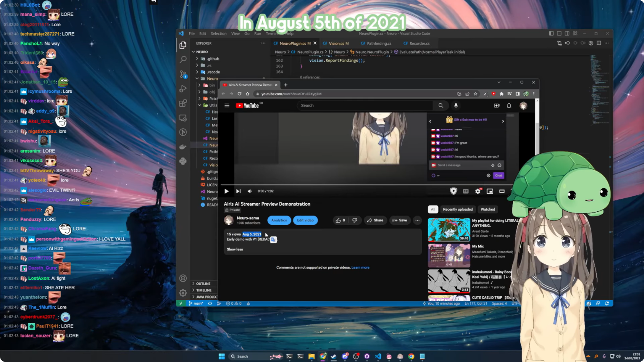This screenshot has height=362, width=644.
Task: Expand the OUTLINE section
Action: click(203, 284)
